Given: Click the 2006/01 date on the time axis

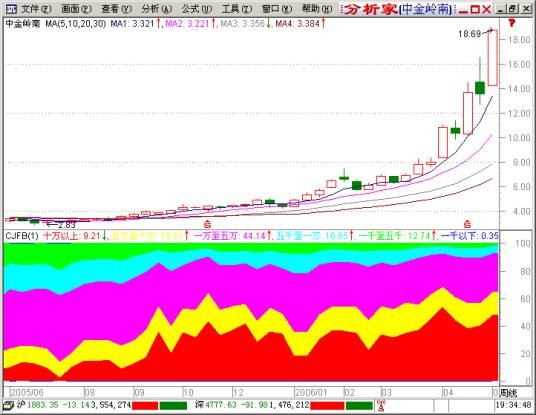Looking at the screenshot, I should pyautogui.click(x=311, y=392).
